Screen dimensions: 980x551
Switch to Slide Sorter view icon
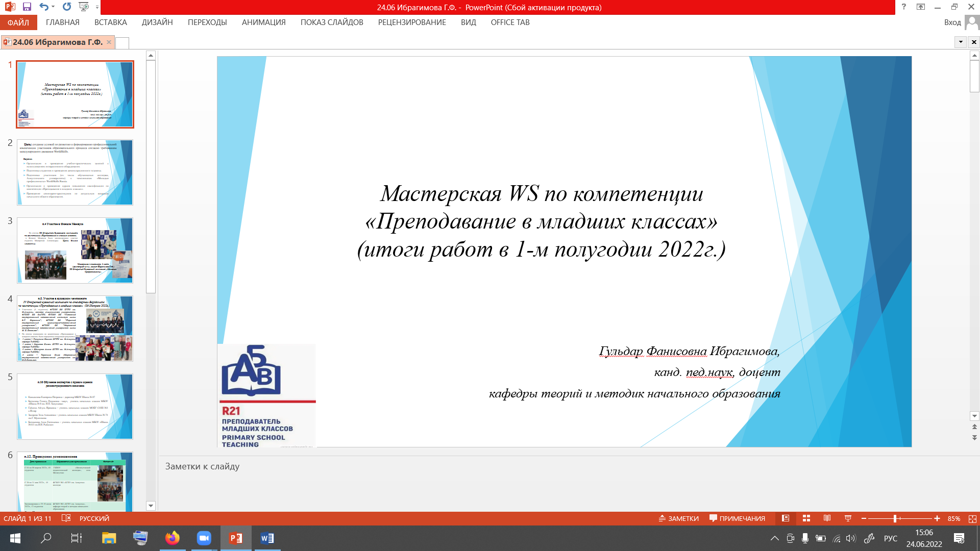click(806, 518)
